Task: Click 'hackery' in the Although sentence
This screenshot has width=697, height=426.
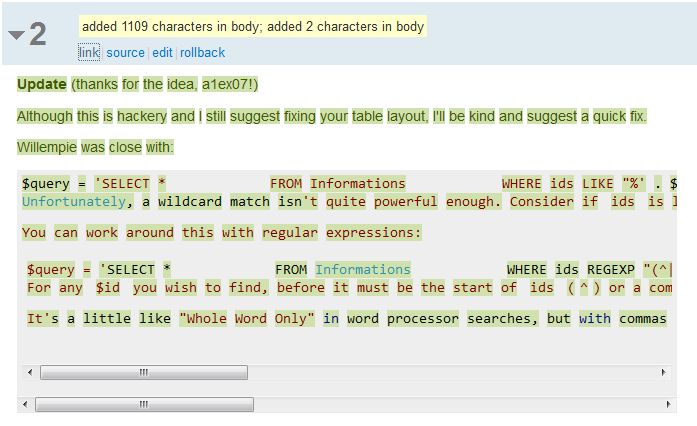Action: coord(142,116)
